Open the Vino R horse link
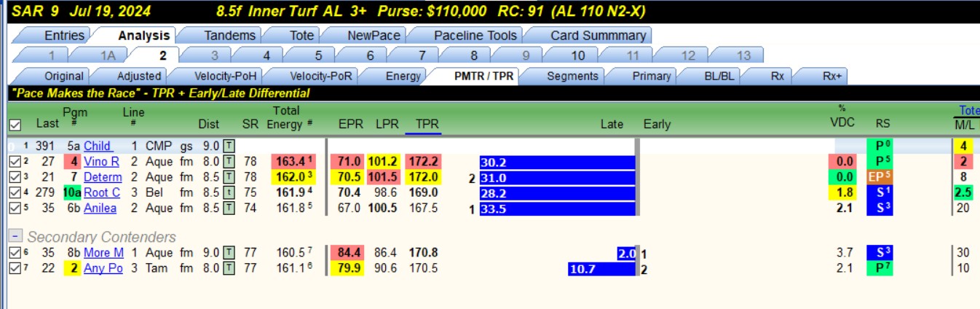The width and height of the screenshot is (980, 309). 101,162
